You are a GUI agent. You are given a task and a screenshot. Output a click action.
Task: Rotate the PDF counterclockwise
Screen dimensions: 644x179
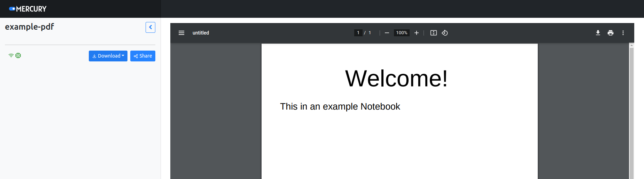click(x=445, y=33)
